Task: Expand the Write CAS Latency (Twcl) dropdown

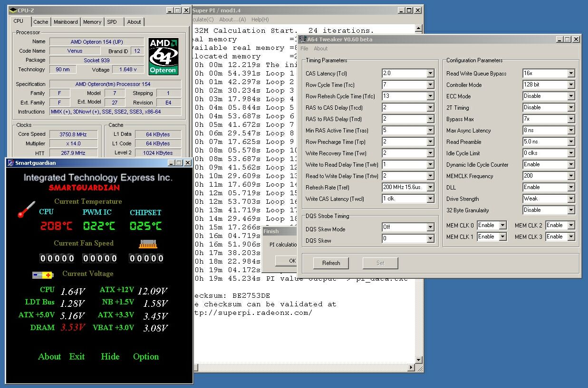Action: pos(430,199)
